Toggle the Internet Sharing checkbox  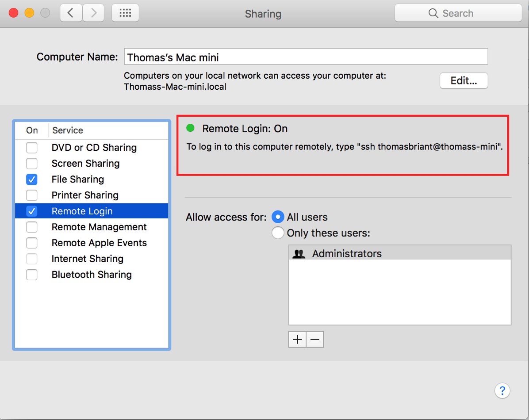[32, 259]
